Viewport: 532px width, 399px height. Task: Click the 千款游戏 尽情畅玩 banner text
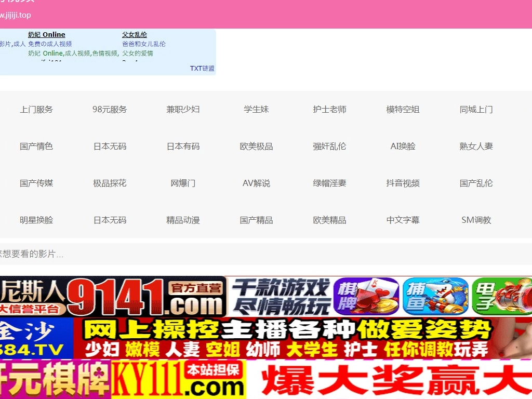281,296
